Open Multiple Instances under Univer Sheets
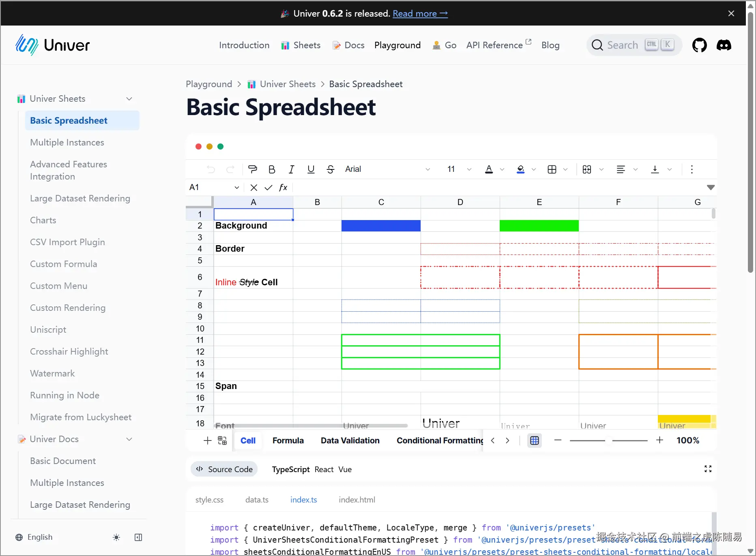The image size is (756, 556). tap(67, 143)
